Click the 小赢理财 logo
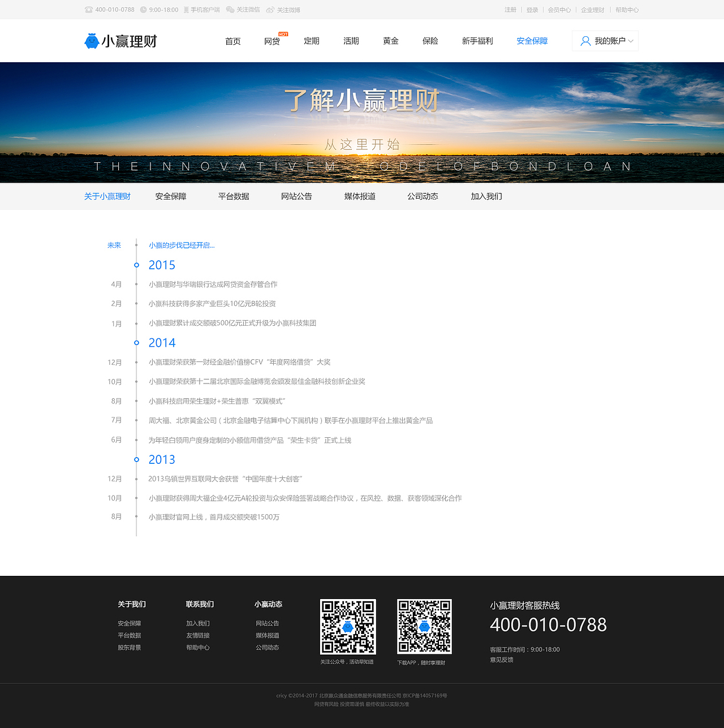The image size is (724, 728). pos(120,41)
